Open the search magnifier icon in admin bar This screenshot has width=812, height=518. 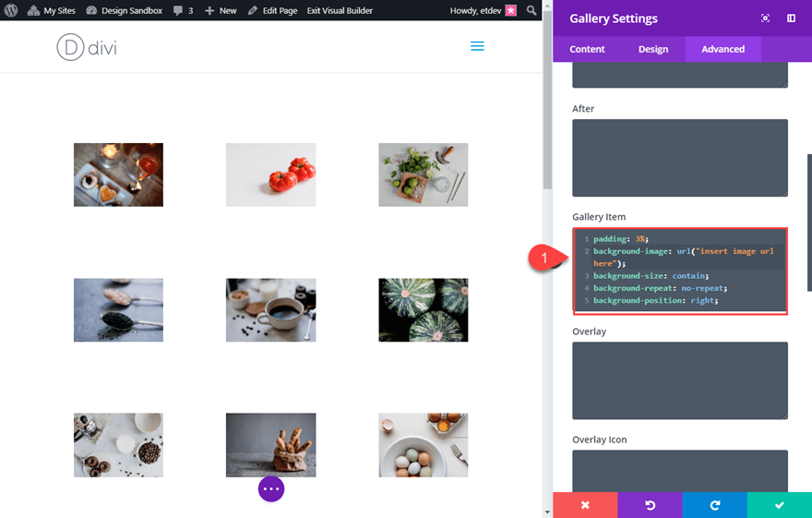(531, 10)
